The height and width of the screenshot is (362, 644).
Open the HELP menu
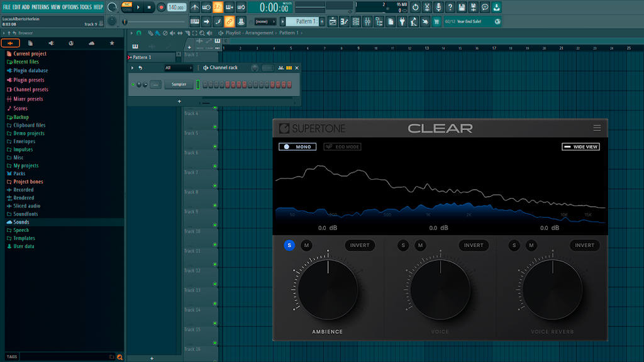click(98, 7)
